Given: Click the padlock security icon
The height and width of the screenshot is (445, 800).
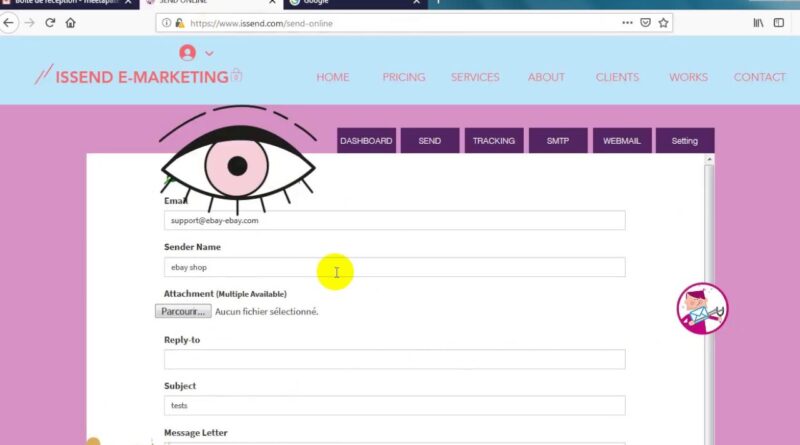Looking at the screenshot, I should [180, 23].
